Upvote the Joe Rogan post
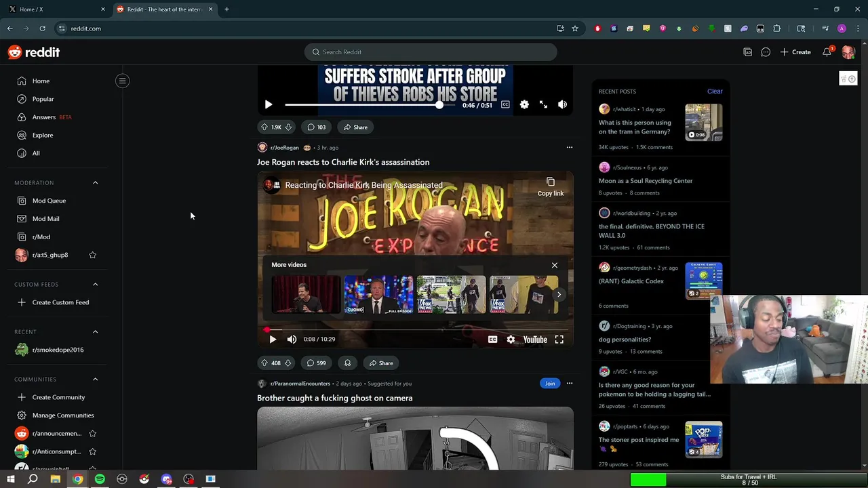Screen dimensions: 868x488 264,363
